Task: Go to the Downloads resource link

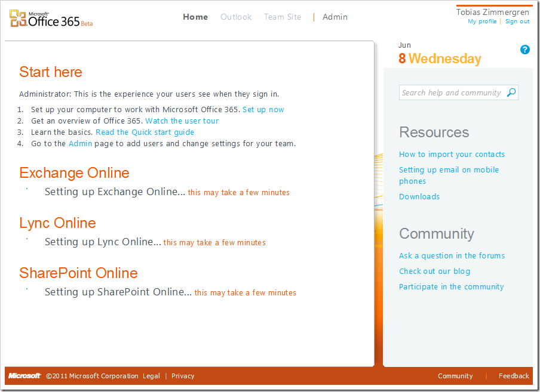Action: (x=419, y=197)
